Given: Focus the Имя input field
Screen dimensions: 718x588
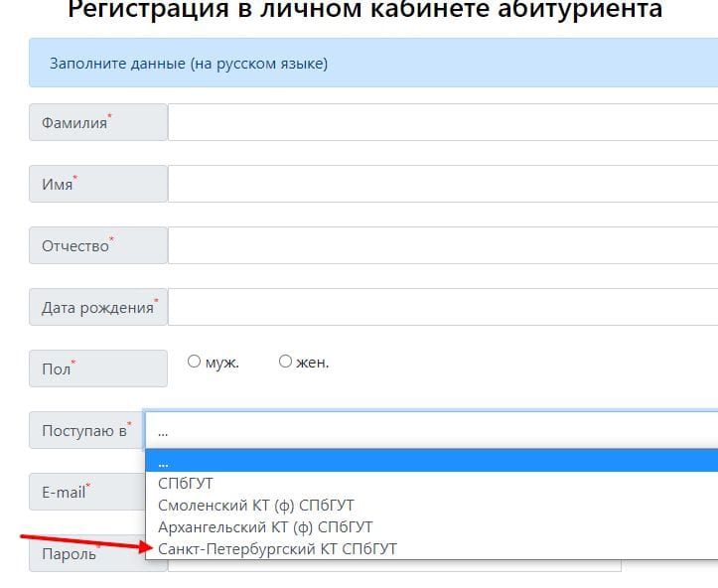Looking at the screenshot, I should (x=442, y=185).
